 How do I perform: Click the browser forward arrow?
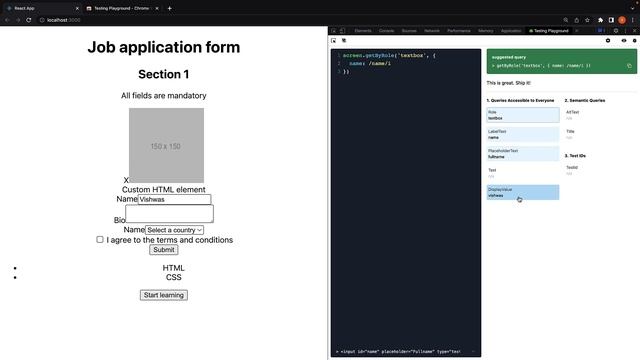18,20
